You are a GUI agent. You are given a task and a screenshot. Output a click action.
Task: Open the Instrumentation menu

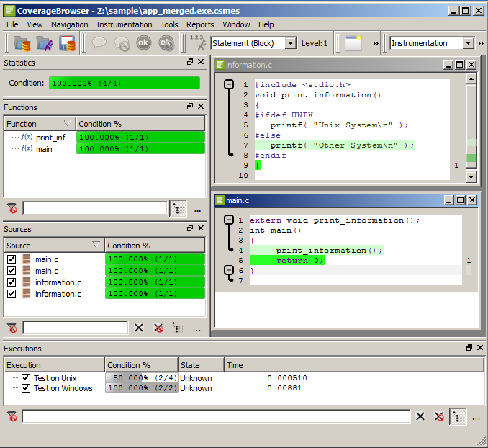click(x=124, y=24)
